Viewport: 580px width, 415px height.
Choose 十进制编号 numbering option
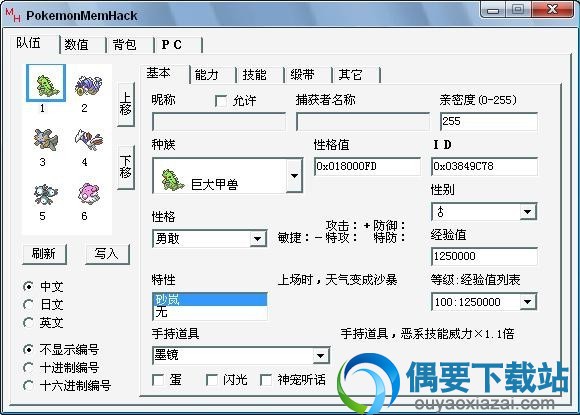coord(28,367)
